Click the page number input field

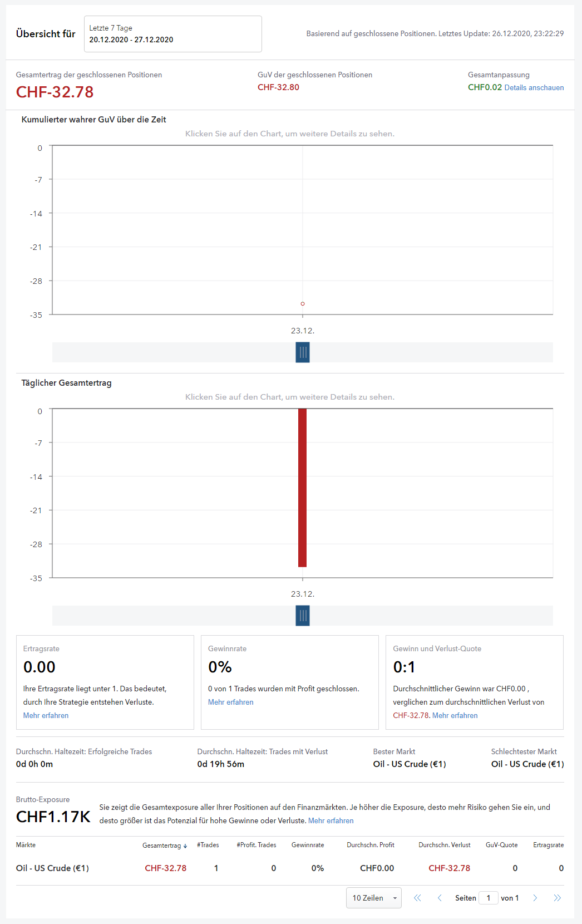click(x=488, y=898)
